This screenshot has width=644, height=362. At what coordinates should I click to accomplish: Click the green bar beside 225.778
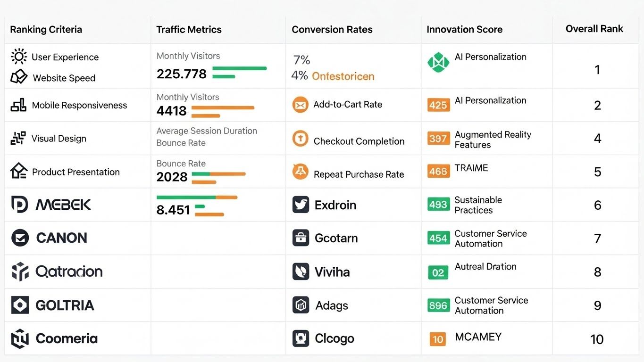tap(239, 69)
